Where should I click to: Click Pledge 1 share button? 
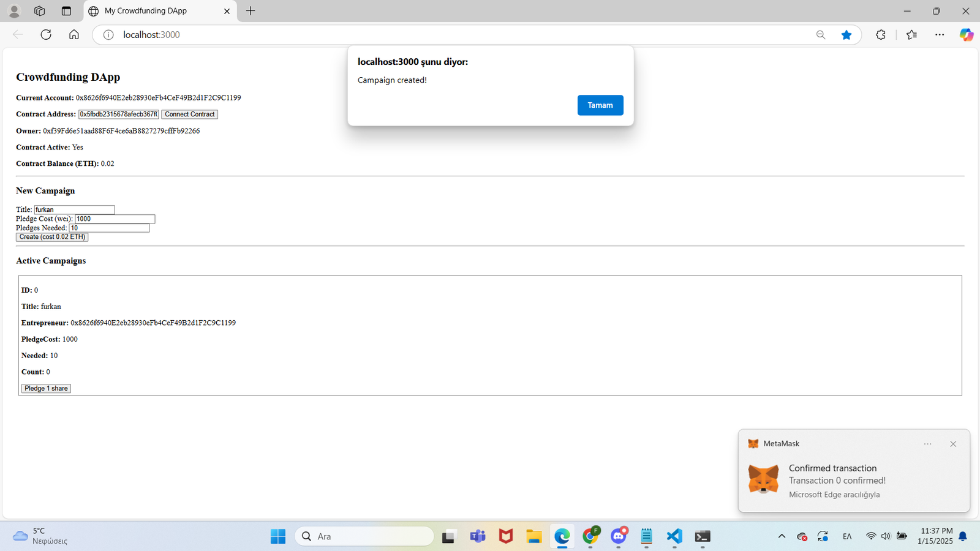(46, 389)
